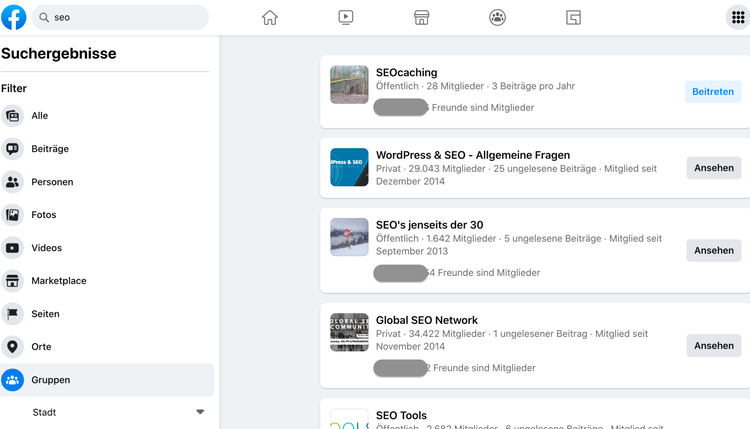750x429 pixels.
Task: Click the SEO's jenseits der 30 thumbnail
Action: 349,237
